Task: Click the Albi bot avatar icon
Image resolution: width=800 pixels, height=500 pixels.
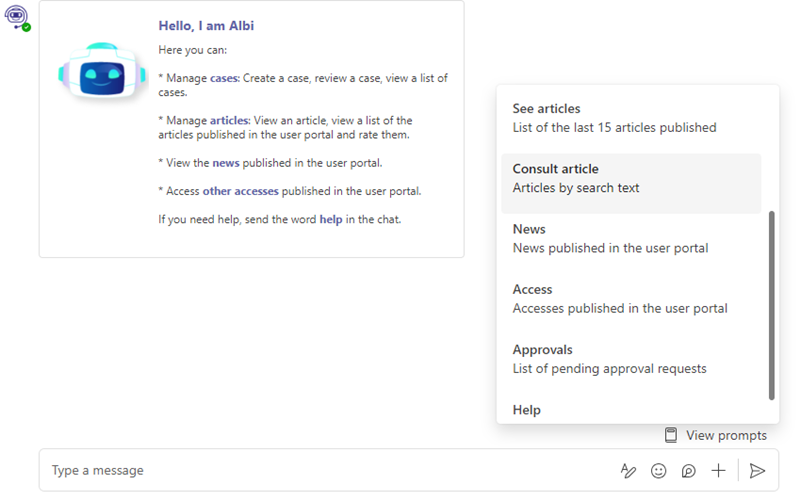Action: pos(17,18)
